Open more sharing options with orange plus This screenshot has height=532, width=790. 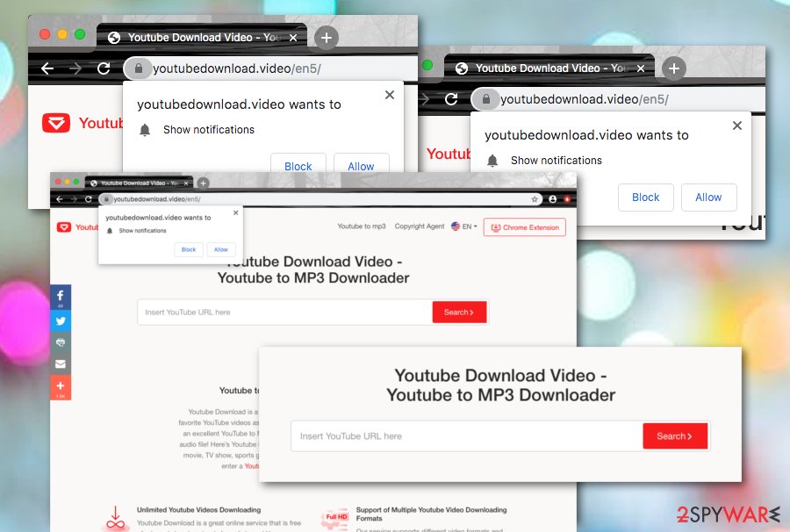(x=61, y=386)
